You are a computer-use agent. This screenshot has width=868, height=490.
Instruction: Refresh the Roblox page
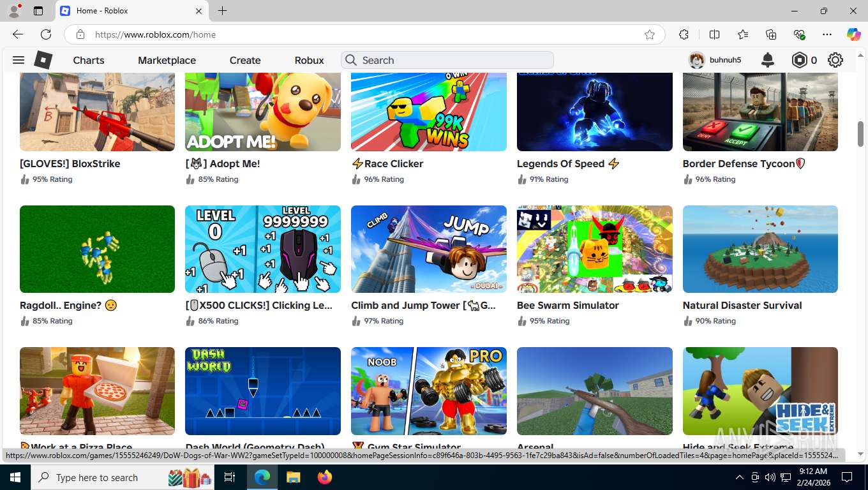point(46,34)
